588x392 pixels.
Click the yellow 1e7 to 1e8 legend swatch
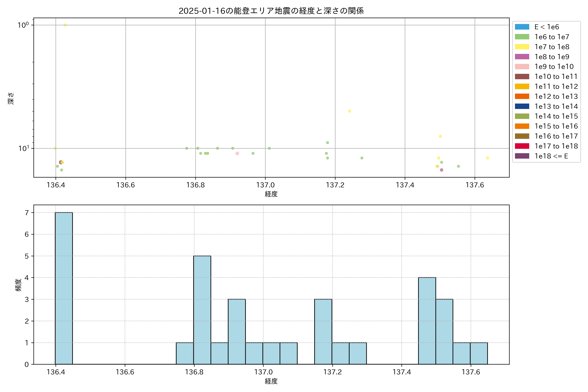(522, 47)
